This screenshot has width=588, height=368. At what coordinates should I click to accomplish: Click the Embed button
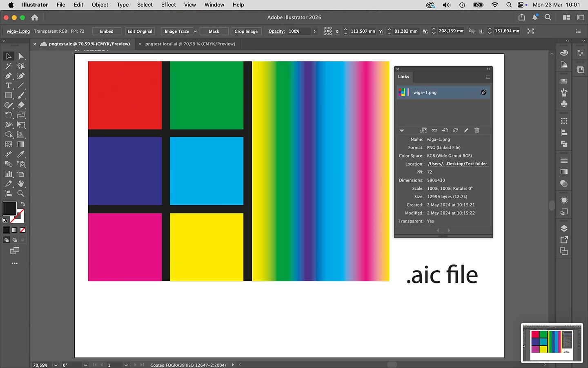pyautogui.click(x=107, y=31)
